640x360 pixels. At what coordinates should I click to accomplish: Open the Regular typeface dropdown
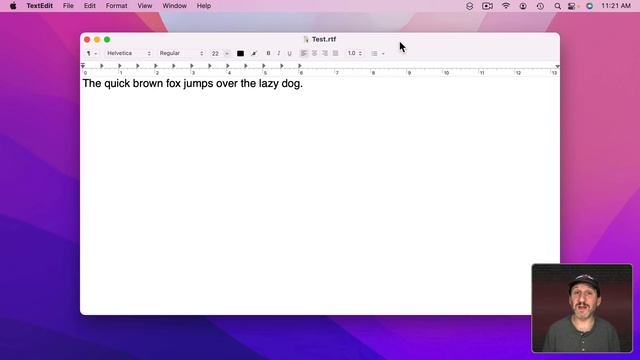[181, 53]
